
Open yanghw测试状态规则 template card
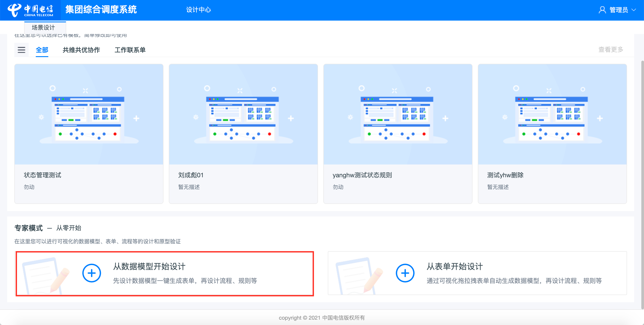coord(398,134)
